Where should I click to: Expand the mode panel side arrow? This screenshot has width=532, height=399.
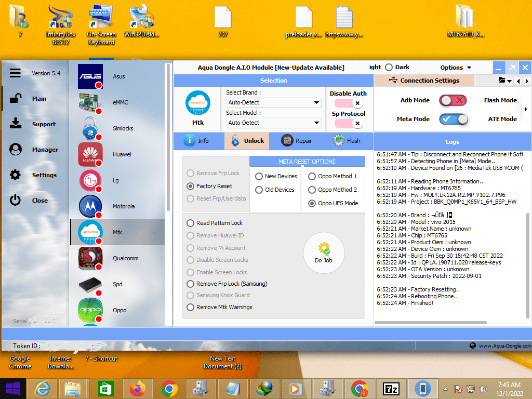(526, 109)
